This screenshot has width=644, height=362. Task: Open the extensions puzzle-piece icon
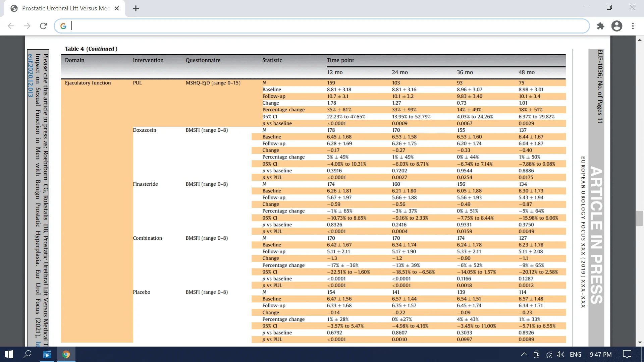point(601,26)
